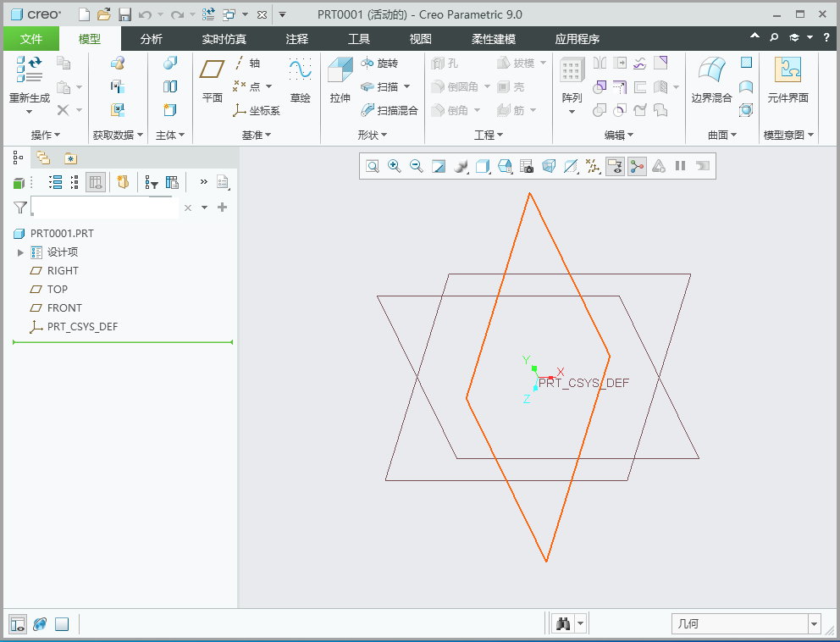Open the Saved Orientations icon

(x=505, y=166)
